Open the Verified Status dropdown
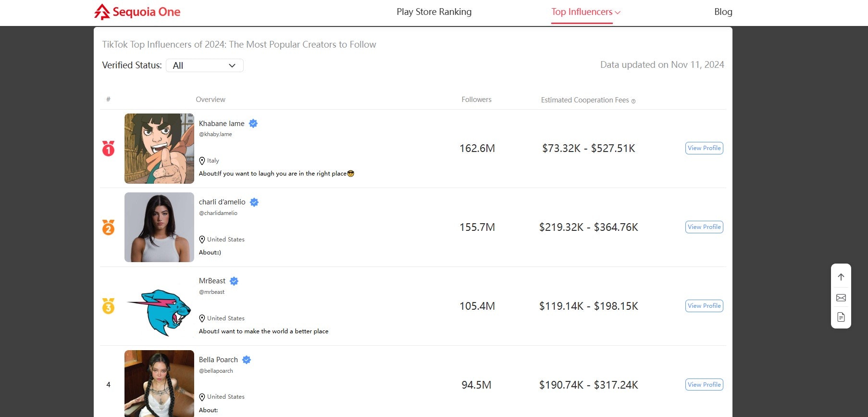Image resolution: width=868 pixels, height=417 pixels. pos(205,65)
